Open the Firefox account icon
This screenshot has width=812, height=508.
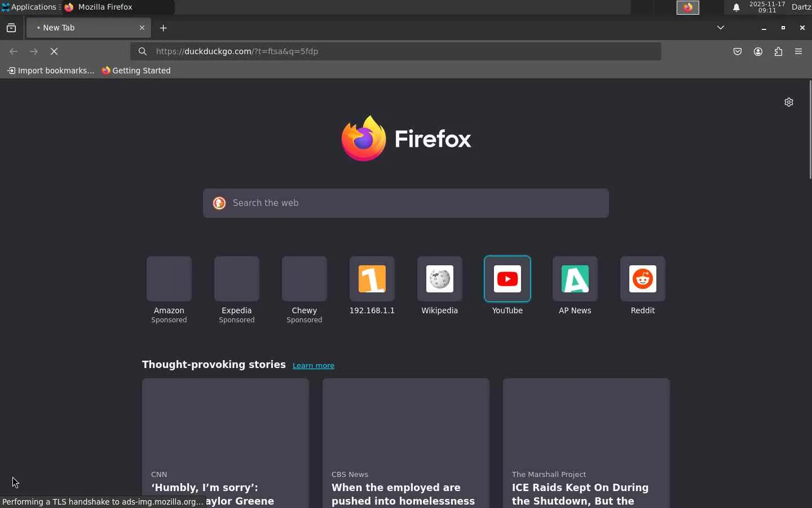[758, 52]
